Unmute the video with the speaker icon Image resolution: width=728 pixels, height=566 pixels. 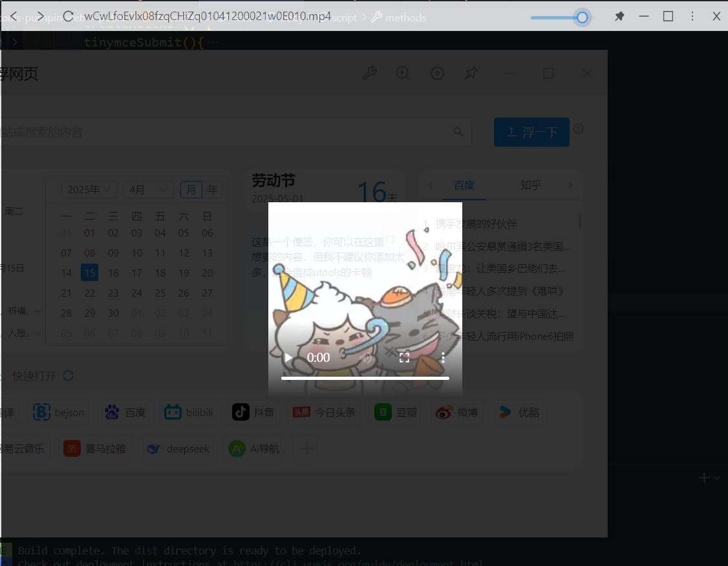point(365,358)
